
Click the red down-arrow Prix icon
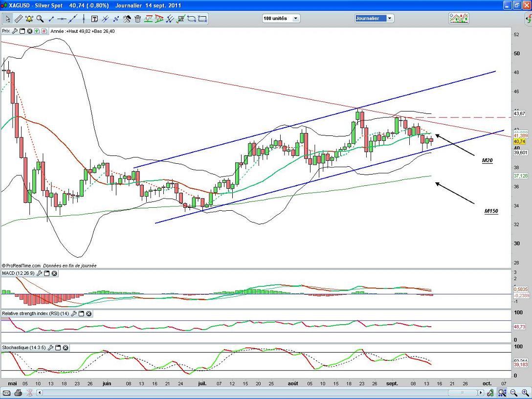coord(44,31)
